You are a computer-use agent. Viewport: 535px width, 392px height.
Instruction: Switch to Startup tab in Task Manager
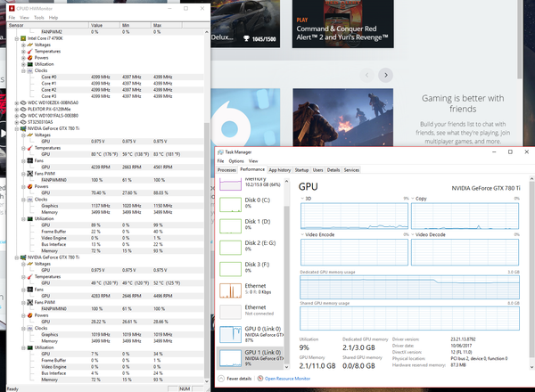click(301, 170)
